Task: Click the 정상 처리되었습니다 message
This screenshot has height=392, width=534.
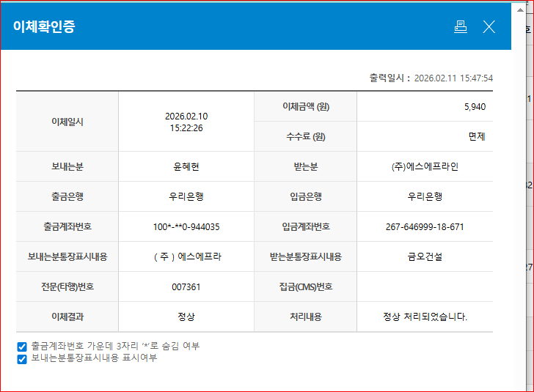Action: point(425,317)
